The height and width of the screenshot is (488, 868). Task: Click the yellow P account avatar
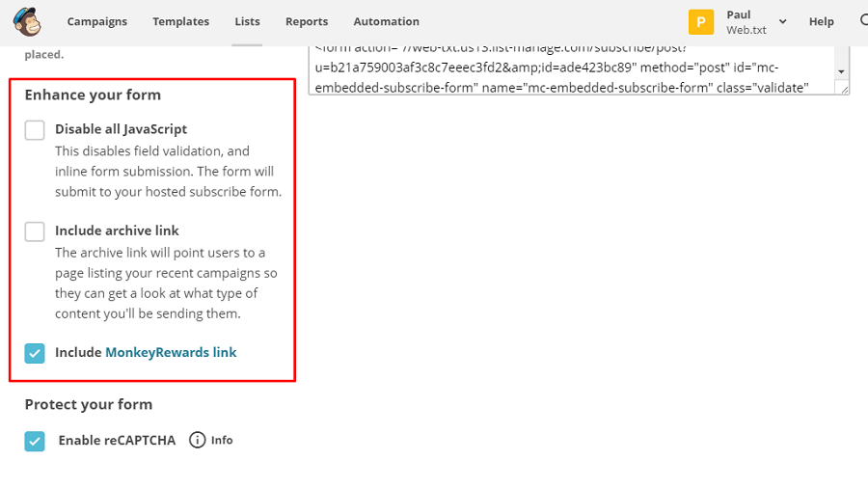pyautogui.click(x=701, y=22)
